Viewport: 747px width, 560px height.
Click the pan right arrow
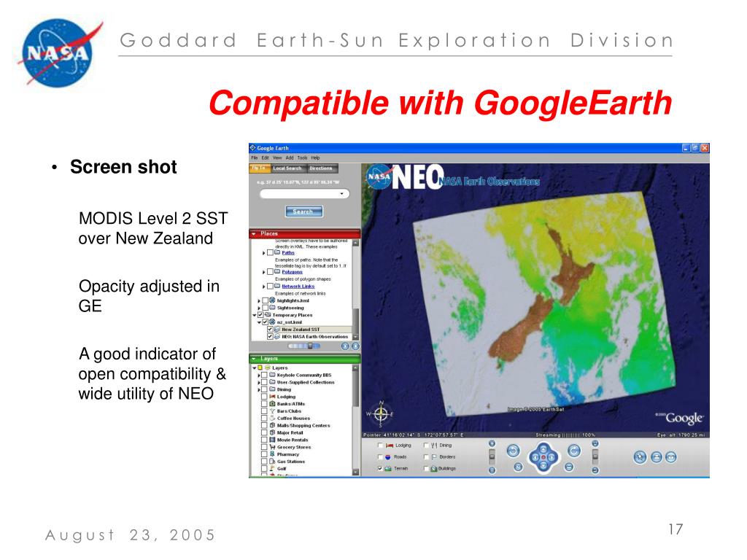pyautogui.click(x=551, y=458)
